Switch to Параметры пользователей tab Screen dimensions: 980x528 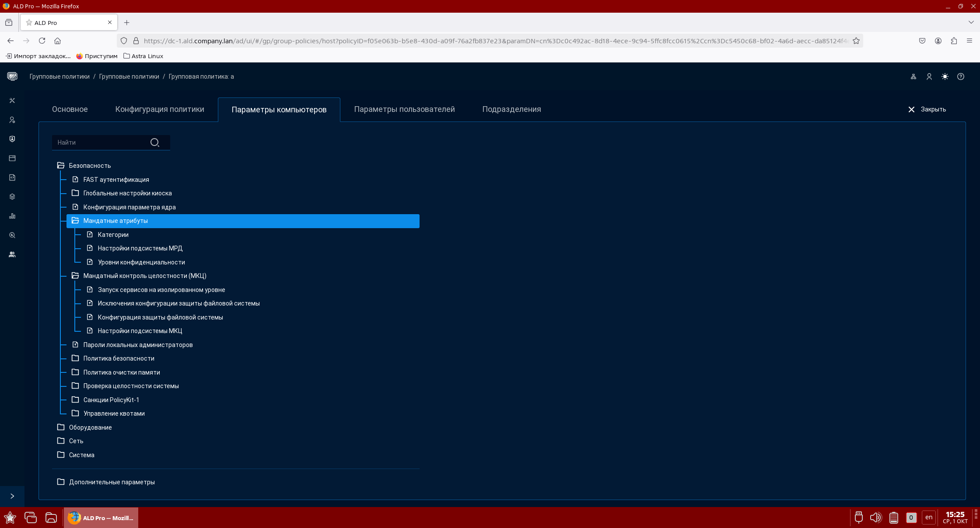click(x=404, y=109)
